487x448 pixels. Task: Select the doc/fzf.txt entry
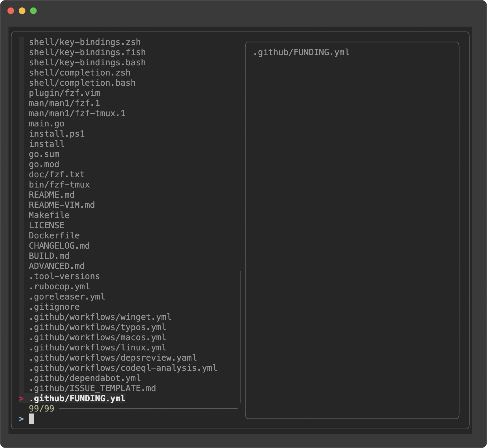[x=57, y=174]
